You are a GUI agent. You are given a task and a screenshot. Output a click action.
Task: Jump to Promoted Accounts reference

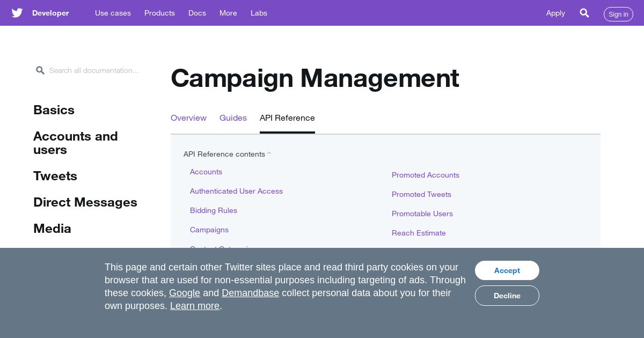point(426,175)
